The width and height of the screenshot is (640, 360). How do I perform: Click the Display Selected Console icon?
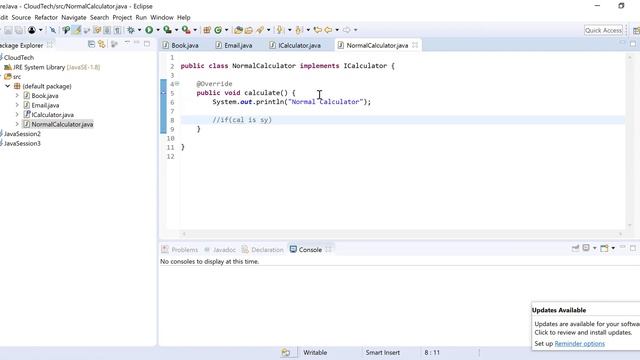586,248
